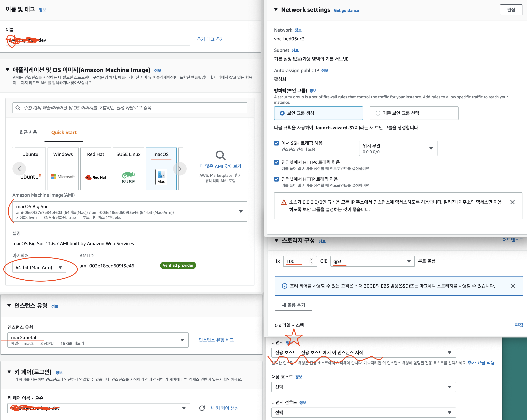This screenshot has height=420, width=527.
Task: Open the mac2.metal instance type dropdown
Action: pyautogui.click(x=98, y=340)
